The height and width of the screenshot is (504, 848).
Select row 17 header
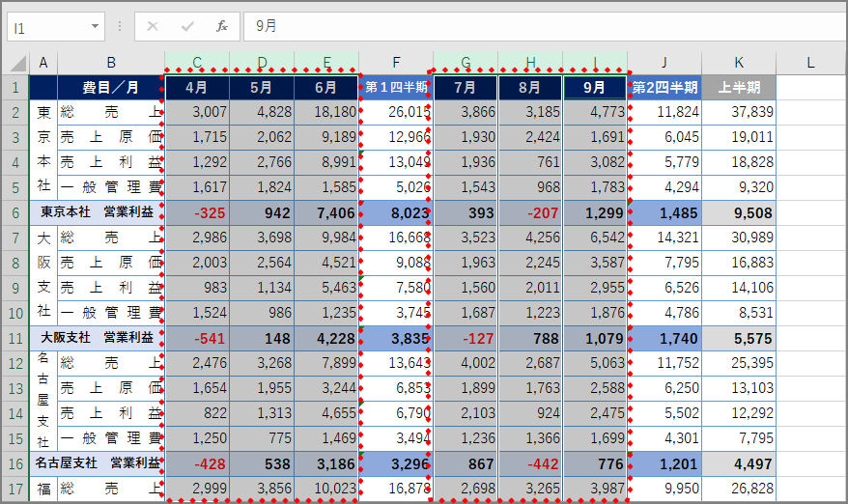15,489
